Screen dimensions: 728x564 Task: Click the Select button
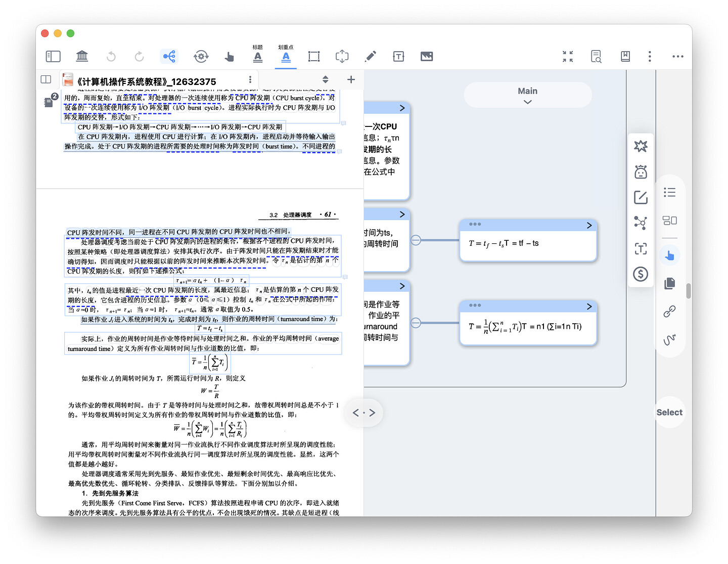coord(669,412)
